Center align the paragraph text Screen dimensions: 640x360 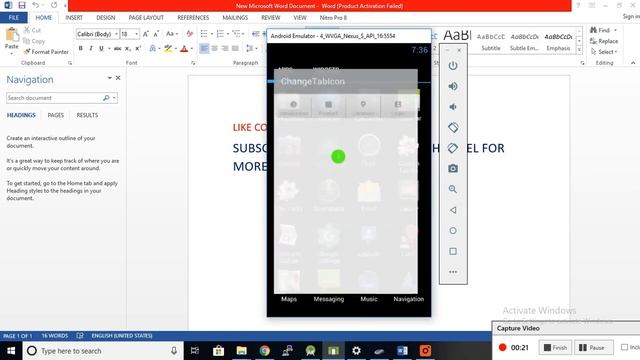click(214, 49)
